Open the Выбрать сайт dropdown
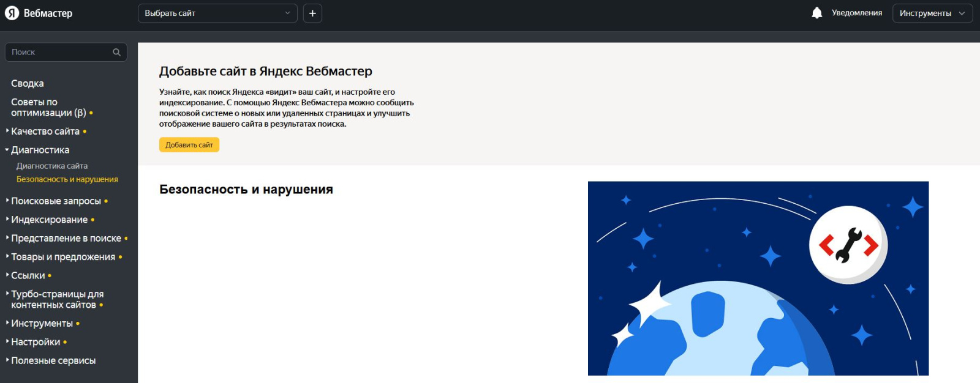This screenshot has width=980, height=383. (x=217, y=13)
